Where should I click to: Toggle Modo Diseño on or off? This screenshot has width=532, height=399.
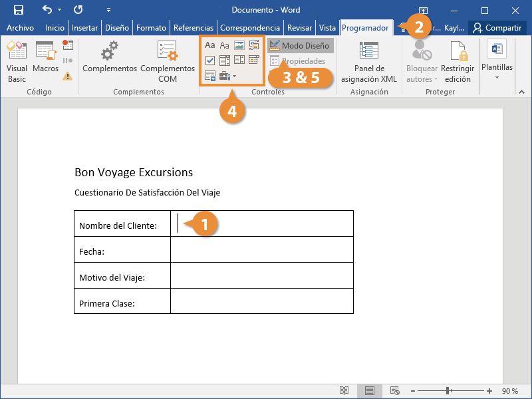pyautogui.click(x=300, y=46)
